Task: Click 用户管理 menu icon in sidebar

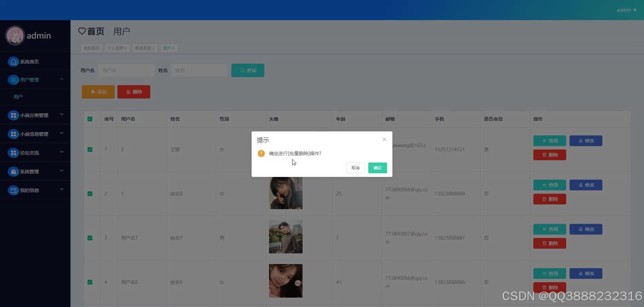Action: click(13, 80)
